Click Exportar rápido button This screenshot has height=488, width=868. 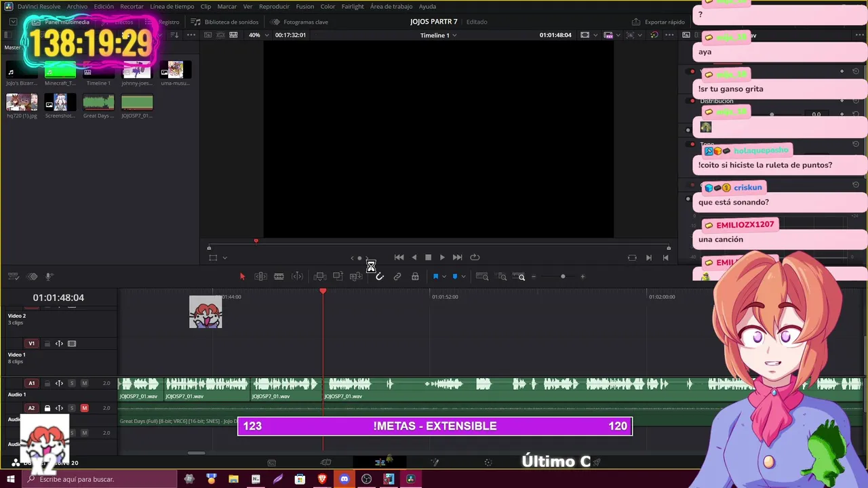coord(658,22)
